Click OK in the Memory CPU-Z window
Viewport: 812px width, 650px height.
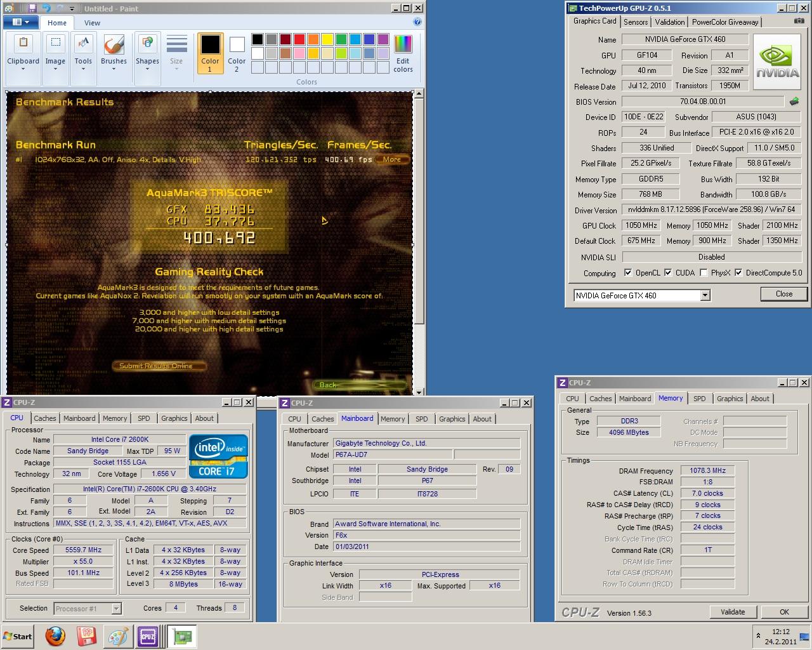(x=784, y=612)
